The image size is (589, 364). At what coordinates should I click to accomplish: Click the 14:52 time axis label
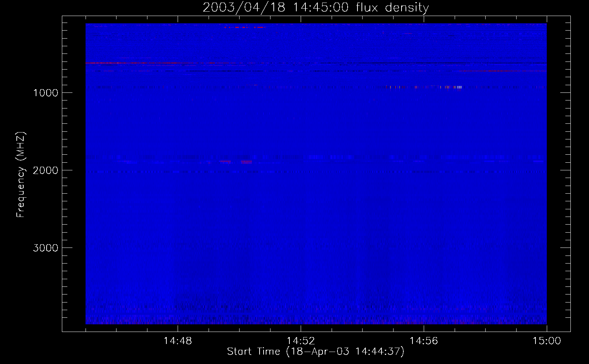[301, 341]
